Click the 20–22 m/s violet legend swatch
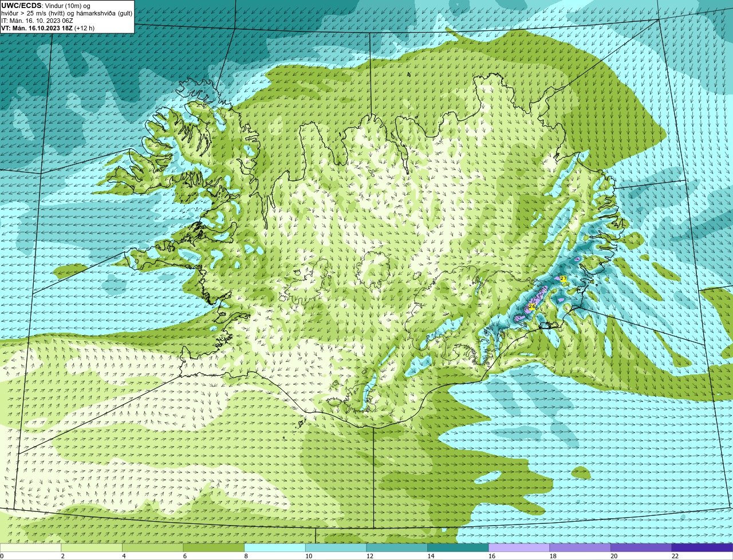This screenshot has height=560, width=733. (641, 547)
